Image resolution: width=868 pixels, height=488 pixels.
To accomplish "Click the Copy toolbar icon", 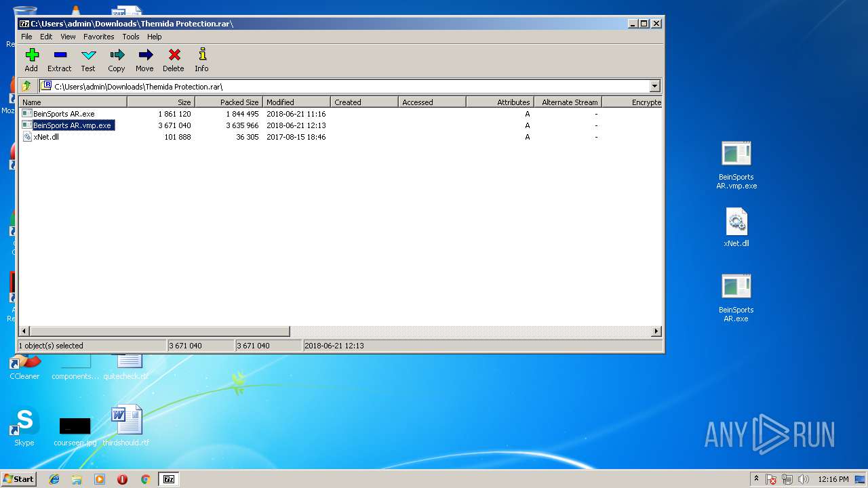I will click(117, 55).
